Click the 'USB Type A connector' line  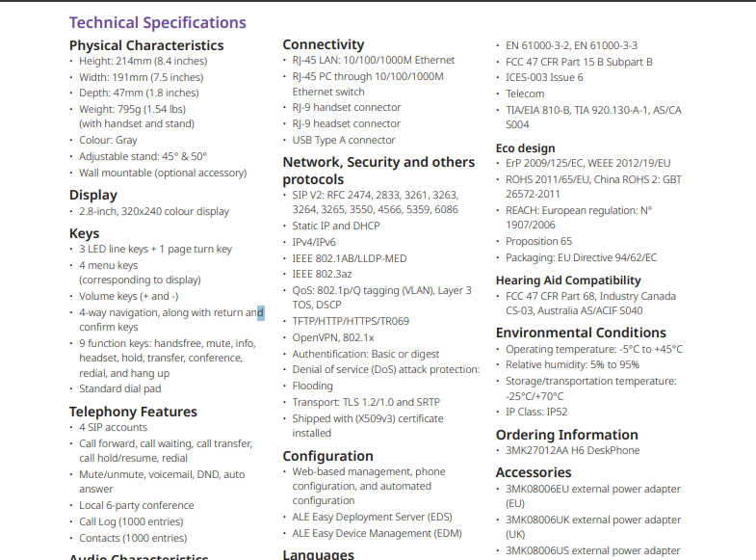click(344, 140)
